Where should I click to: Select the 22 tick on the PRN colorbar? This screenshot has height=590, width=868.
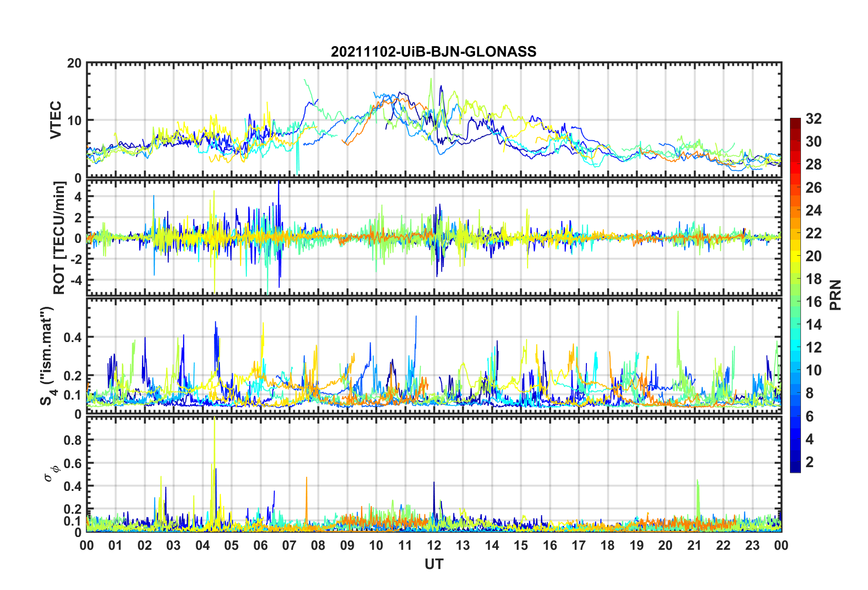814,233
